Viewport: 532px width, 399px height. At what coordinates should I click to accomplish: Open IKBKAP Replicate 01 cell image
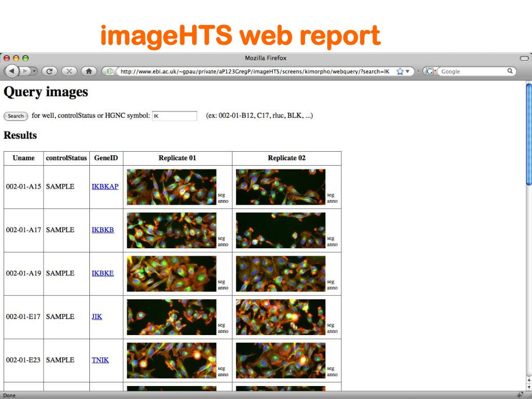171,187
